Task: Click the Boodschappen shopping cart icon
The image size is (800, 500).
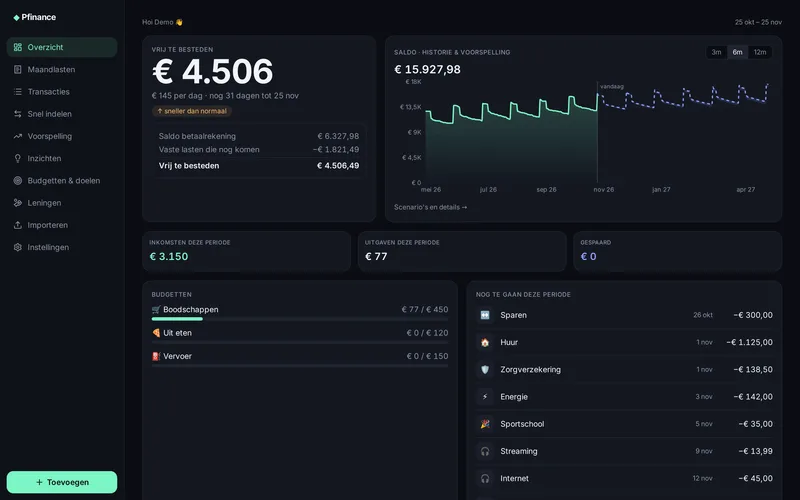Action: click(x=156, y=310)
